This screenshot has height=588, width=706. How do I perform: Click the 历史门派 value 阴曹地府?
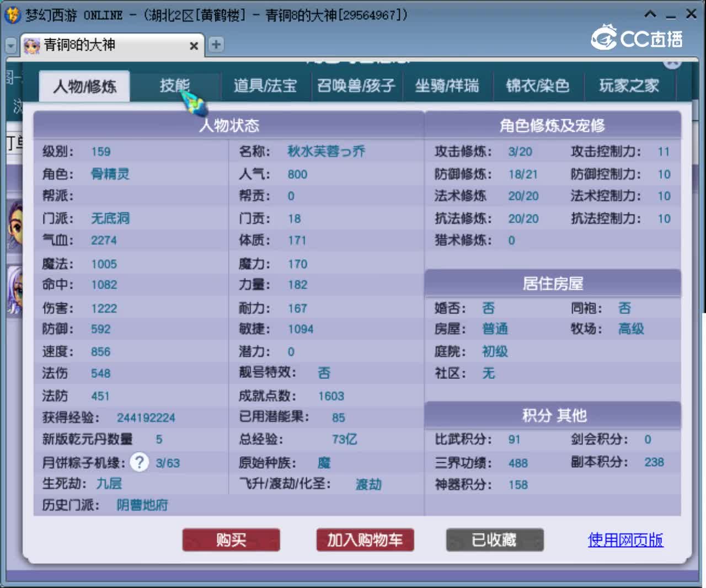[x=142, y=505]
